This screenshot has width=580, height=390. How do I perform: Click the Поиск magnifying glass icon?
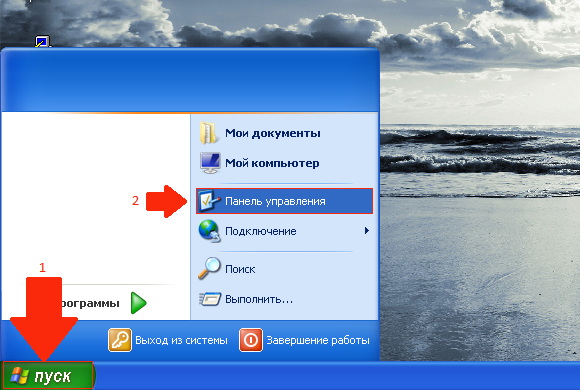point(209,268)
